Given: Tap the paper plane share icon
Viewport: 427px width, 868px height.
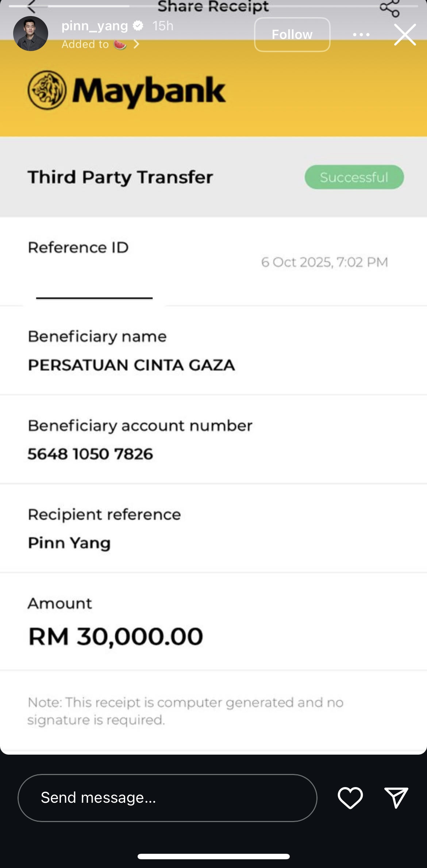Looking at the screenshot, I should pyautogui.click(x=396, y=798).
